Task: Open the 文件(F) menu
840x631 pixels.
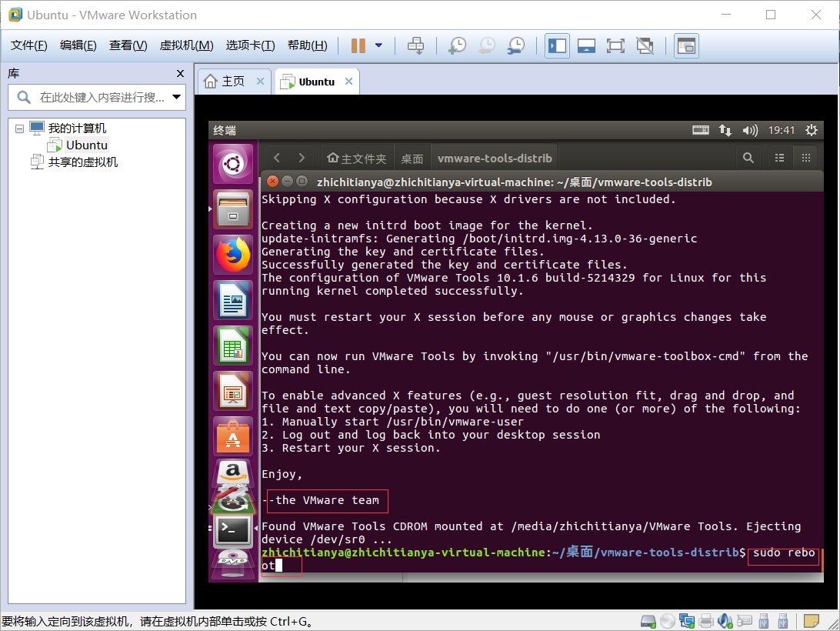Action: (x=29, y=45)
